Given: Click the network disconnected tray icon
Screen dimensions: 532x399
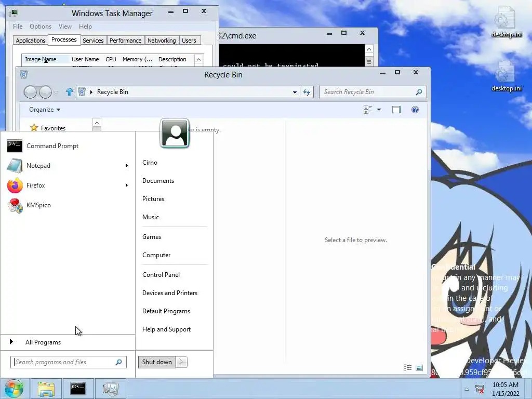Looking at the screenshot, I should point(480,389).
